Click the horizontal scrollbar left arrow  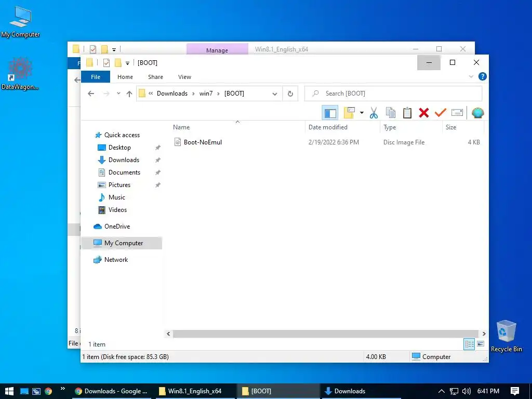(168, 334)
